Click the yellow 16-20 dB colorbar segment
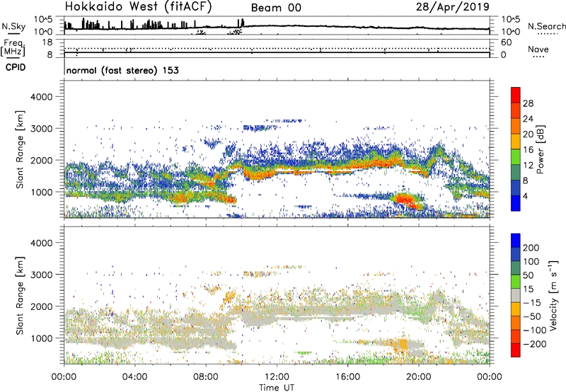Image resolution: width=566 pixels, height=392 pixels. click(x=516, y=141)
